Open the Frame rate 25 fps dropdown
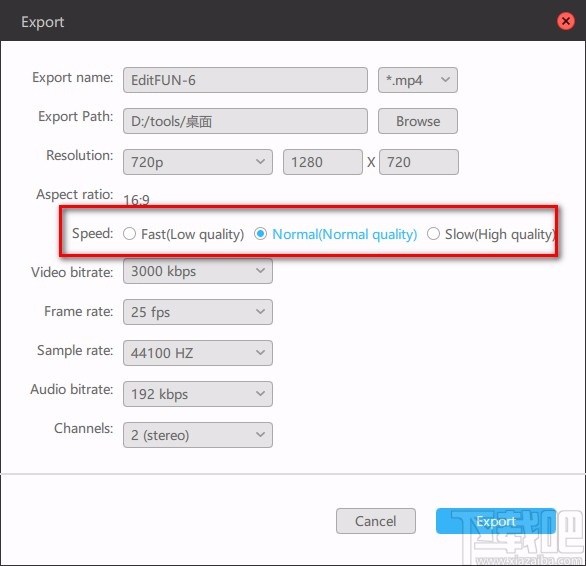Screen dimensions: 586x566 (x=198, y=312)
